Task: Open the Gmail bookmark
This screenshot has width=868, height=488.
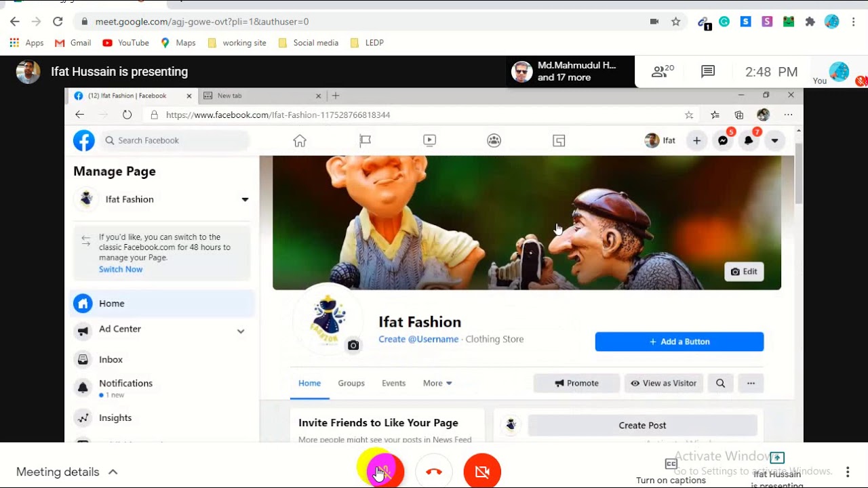Action: (x=73, y=43)
